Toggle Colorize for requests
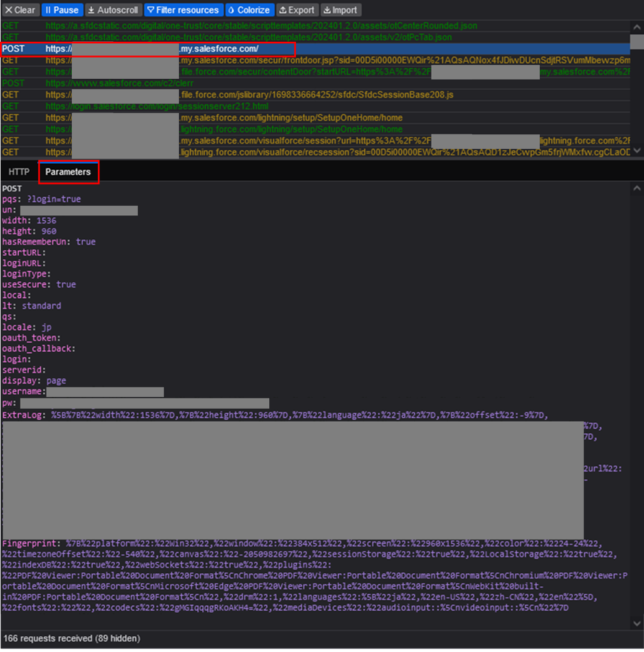 pyautogui.click(x=249, y=10)
